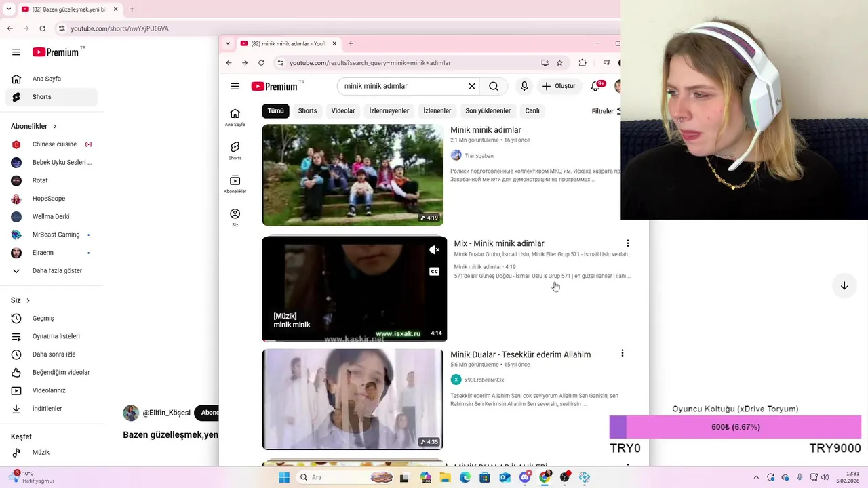Viewport: 868px width, 488px height.
Task: Open the Minik minik adımlar video thumbnail
Action: [x=353, y=175]
